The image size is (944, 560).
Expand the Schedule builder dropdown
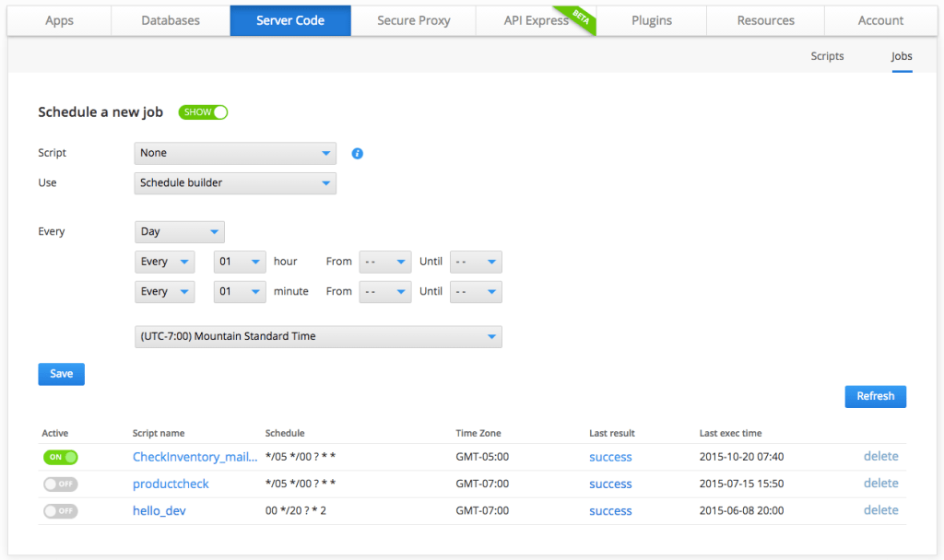[235, 183]
